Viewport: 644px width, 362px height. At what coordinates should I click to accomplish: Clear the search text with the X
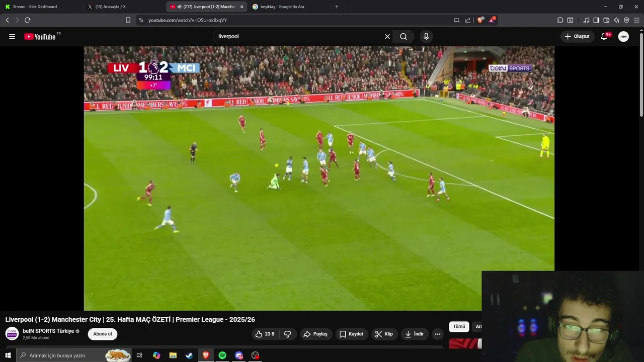click(387, 36)
